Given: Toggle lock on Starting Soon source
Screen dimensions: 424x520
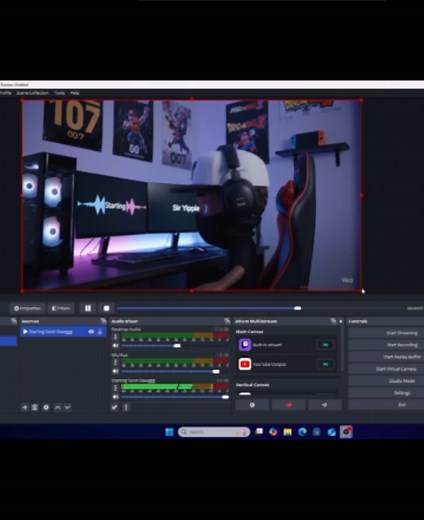Looking at the screenshot, I should [100, 332].
